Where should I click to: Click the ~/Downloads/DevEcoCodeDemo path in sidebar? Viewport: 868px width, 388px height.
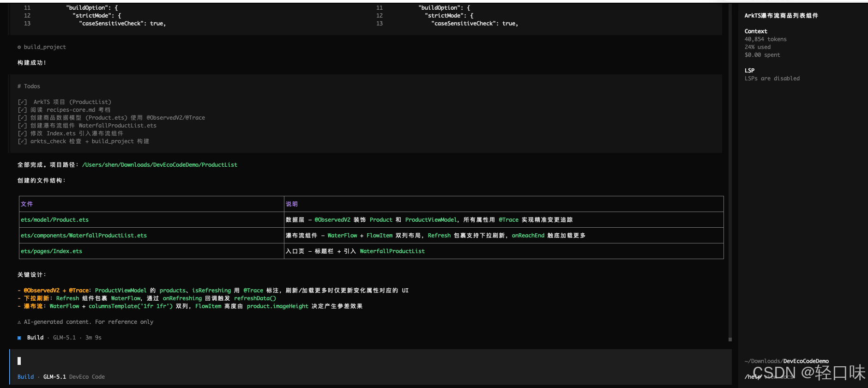click(x=786, y=361)
